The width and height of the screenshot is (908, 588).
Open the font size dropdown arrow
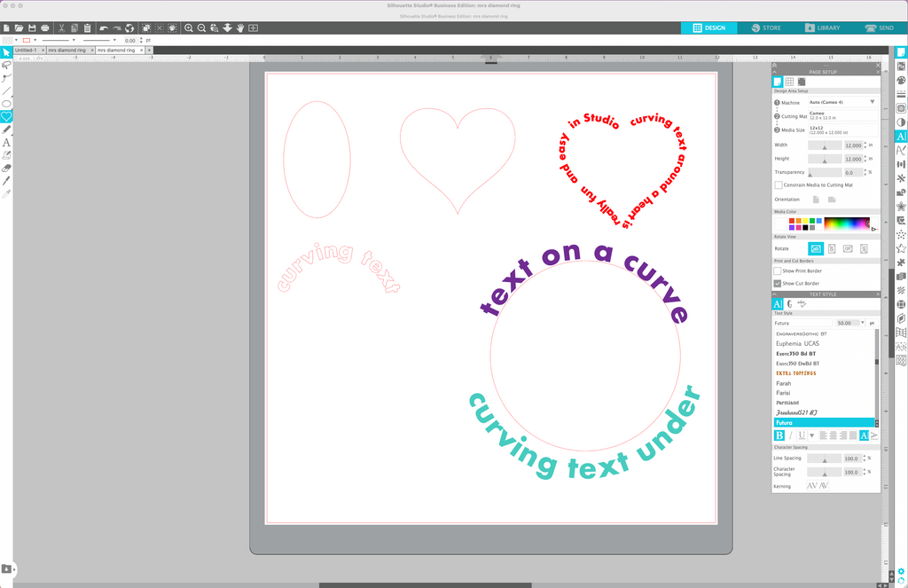pyautogui.click(x=862, y=323)
